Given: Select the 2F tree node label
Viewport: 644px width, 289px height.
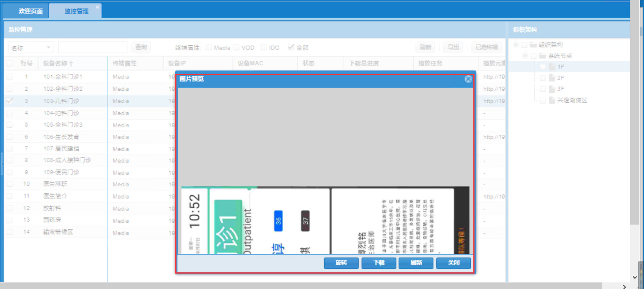Looking at the screenshot, I should click(561, 78).
